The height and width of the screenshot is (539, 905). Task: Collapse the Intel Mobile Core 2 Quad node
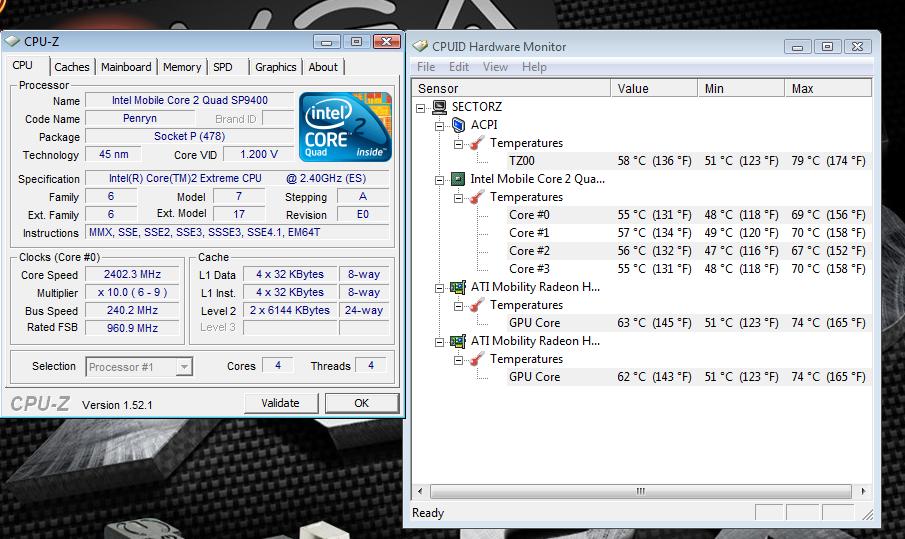(x=440, y=179)
